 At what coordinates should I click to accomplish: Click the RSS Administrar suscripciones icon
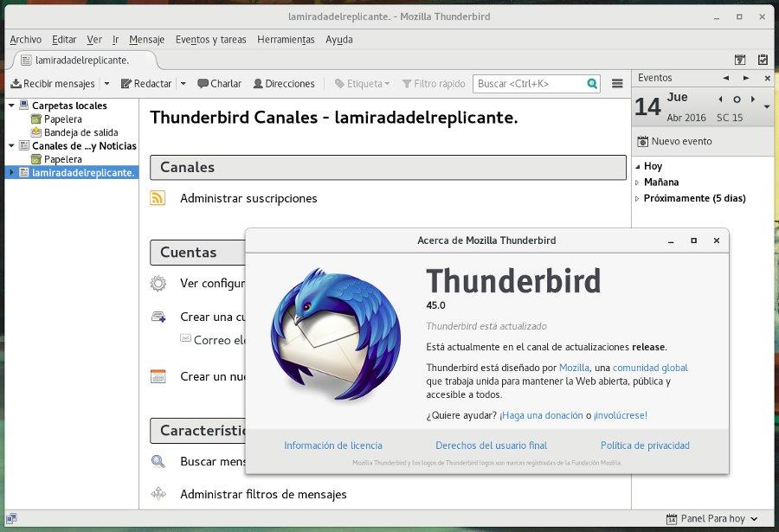[158, 198]
